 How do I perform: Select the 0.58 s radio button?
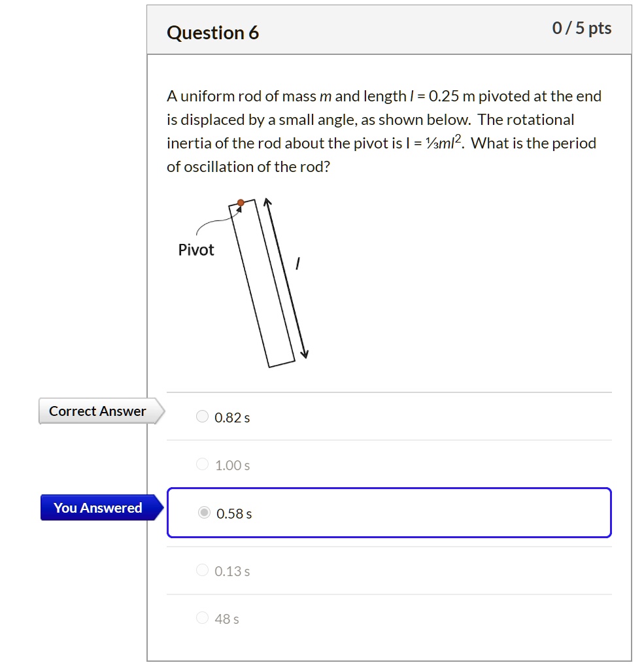[x=202, y=512]
